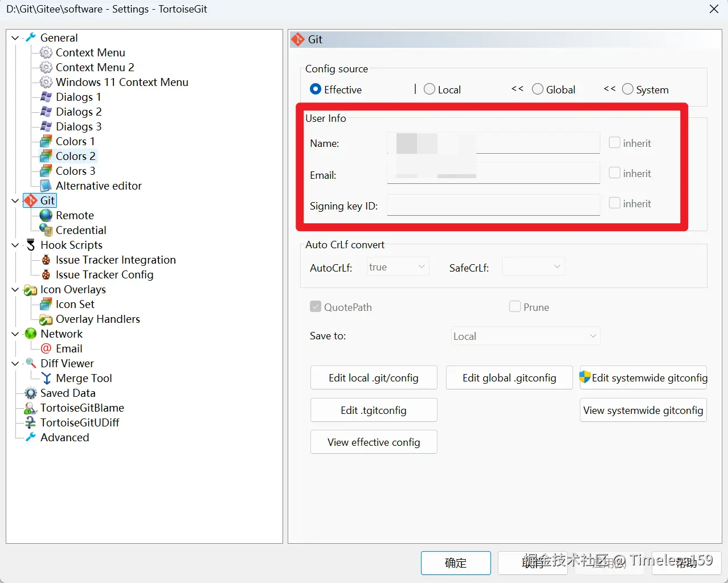Click the Edit systemwide gitconfig button

[643, 377]
